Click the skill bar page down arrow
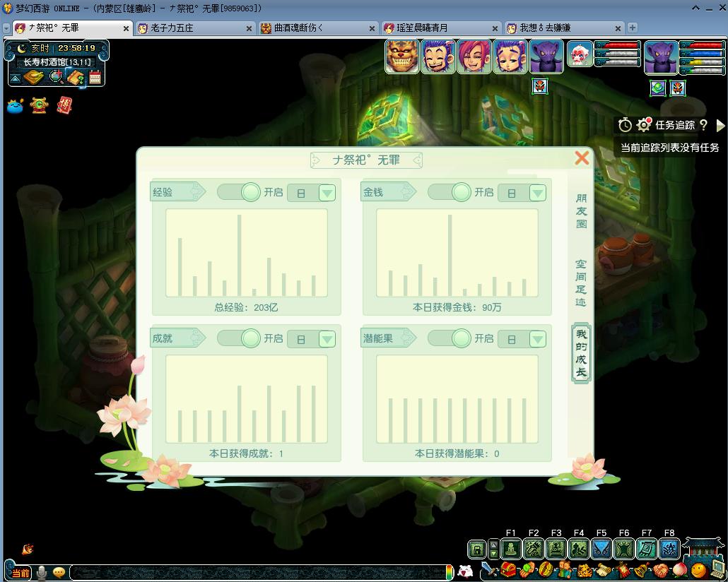 (494, 554)
